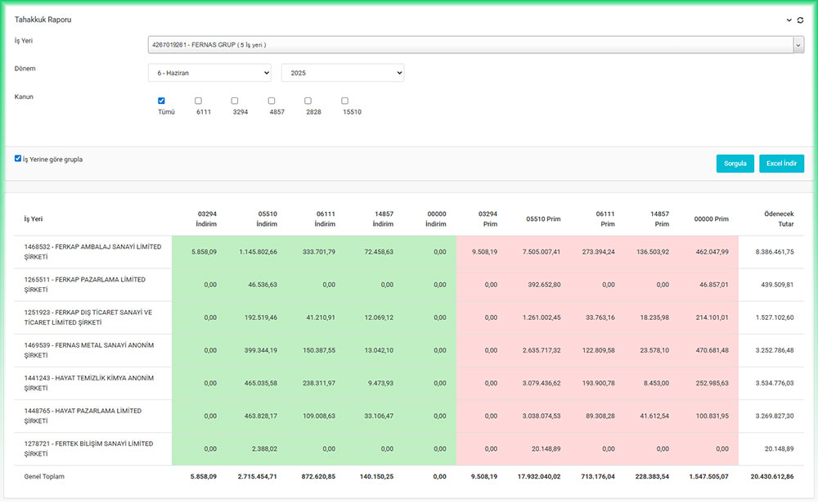
Task: Click the refresh icon in the panel header
Action: pyautogui.click(x=800, y=20)
